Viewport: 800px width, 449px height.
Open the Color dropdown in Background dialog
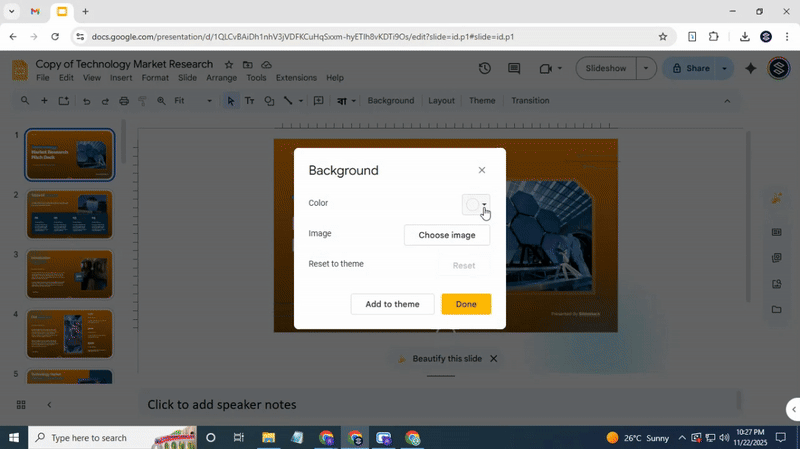476,204
